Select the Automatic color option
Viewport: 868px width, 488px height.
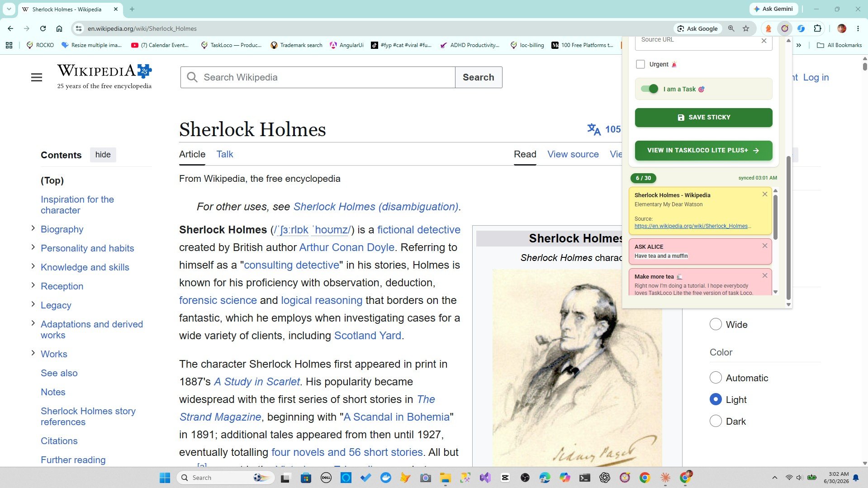(x=716, y=378)
